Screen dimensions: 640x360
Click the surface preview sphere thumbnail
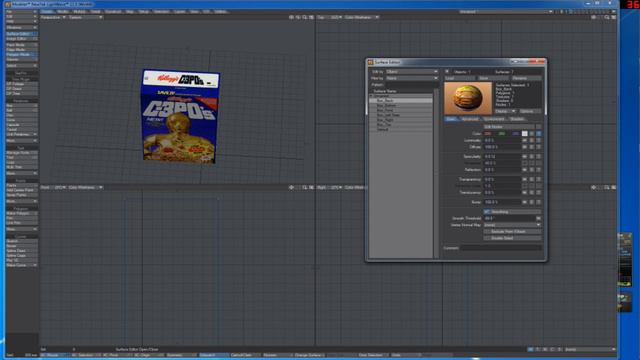tap(468, 98)
